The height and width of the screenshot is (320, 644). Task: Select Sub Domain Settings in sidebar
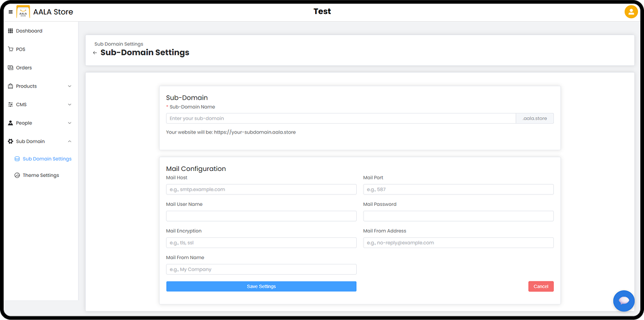coord(47,159)
